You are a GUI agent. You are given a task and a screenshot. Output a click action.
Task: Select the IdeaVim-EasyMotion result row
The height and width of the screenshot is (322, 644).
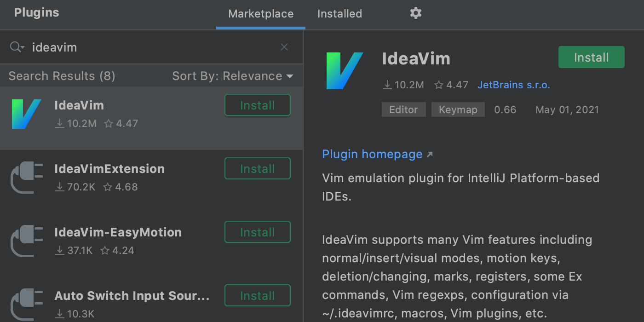click(x=151, y=245)
